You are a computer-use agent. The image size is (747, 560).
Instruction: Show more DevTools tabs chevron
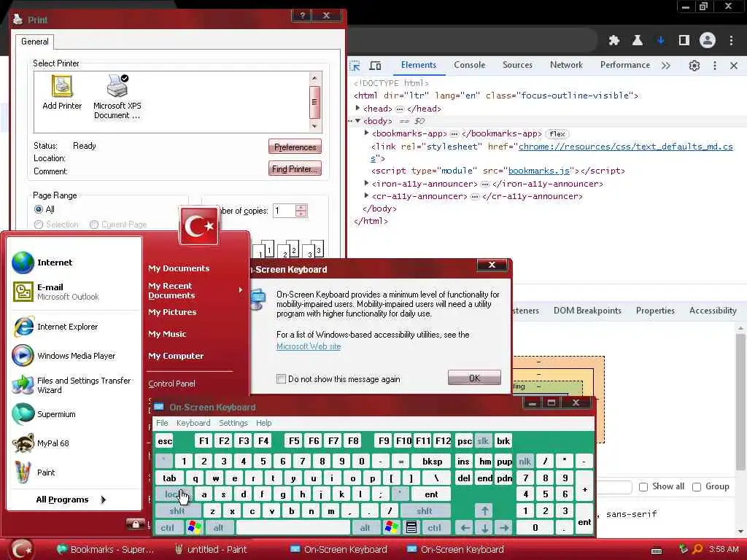(x=666, y=65)
